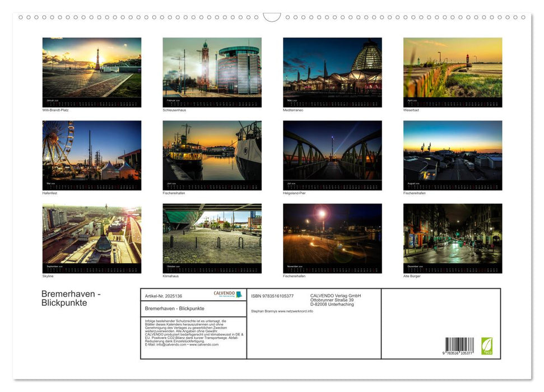
Task: Click the www.calvendo.com link
Action: point(204,345)
